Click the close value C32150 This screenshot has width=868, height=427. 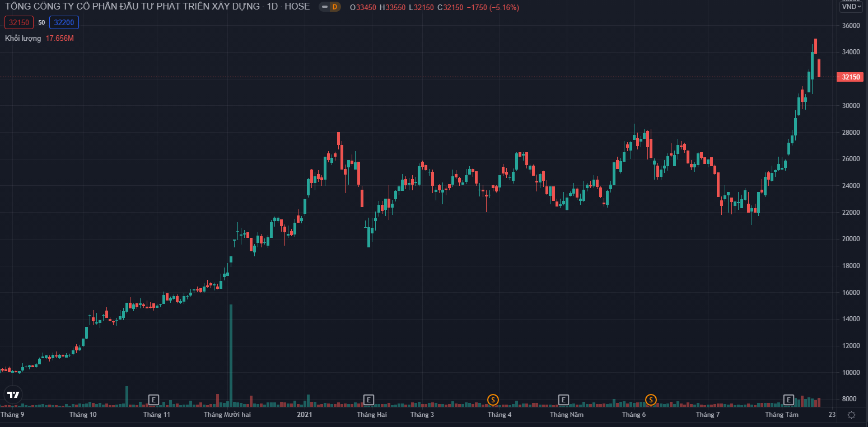tap(450, 7)
